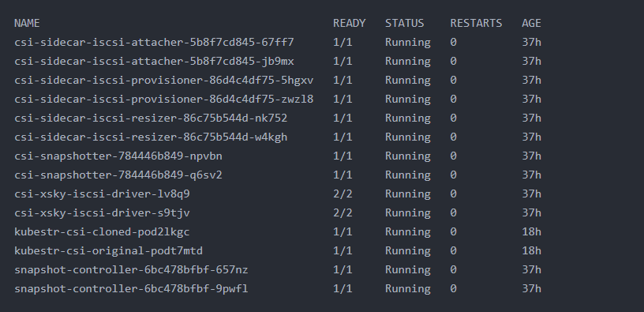Click the READY column header
Screen dimensions: 644x312
tap(349, 24)
